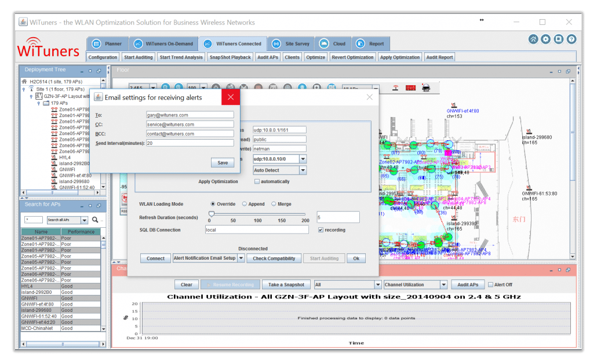The image size is (597, 364).
Task: Click the Send Interval minutes field
Action: pyautogui.click(x=190, y=143)
